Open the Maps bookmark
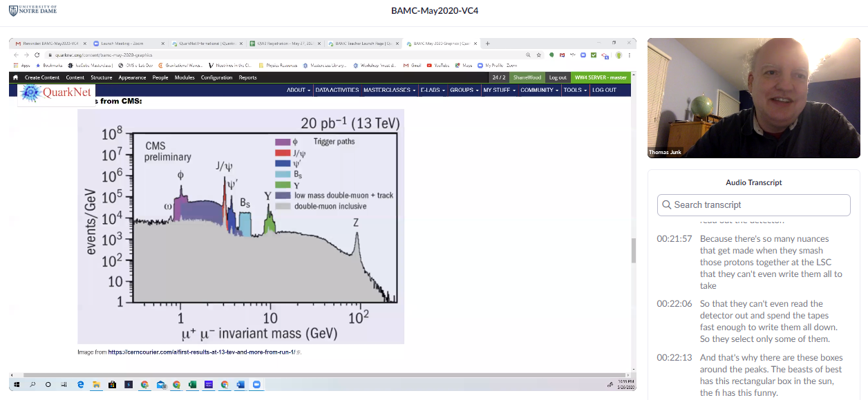This screenshot has width=868, height=400. (464, 66)
